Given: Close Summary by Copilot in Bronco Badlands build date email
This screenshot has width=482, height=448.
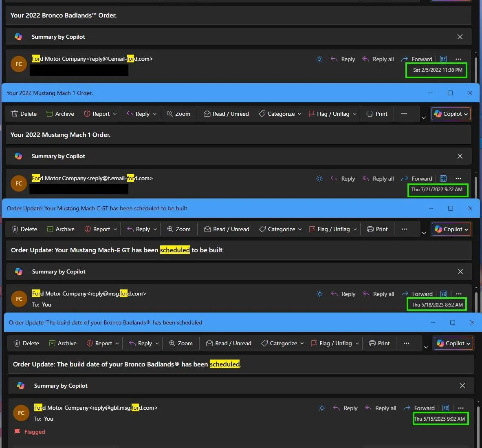Looking at the screenshot, I should [462, 386].
